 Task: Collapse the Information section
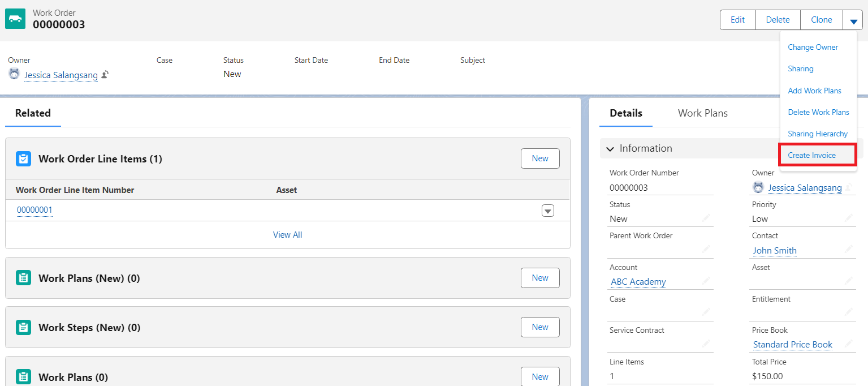610,149
